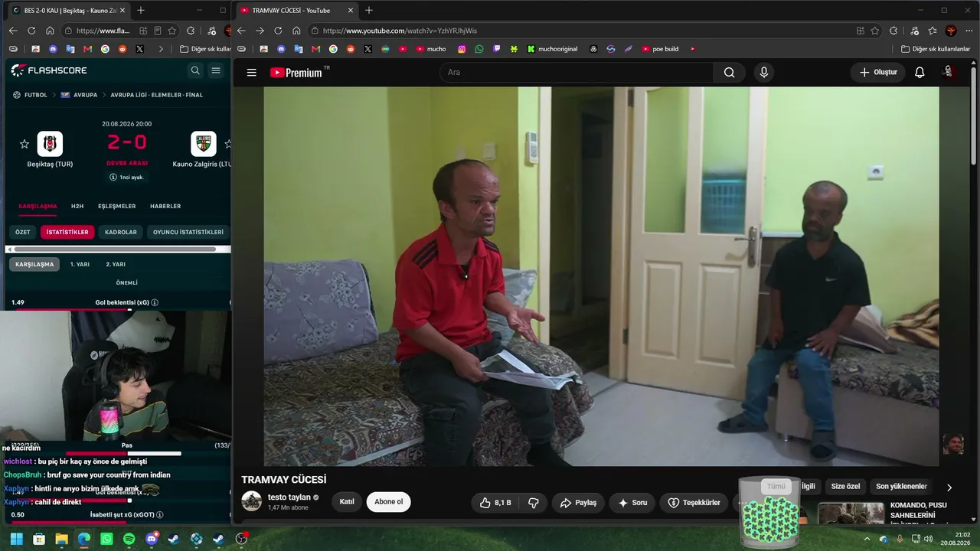
Task: Favorite Beşiktaş with the star icon
Action: [24, 144]
